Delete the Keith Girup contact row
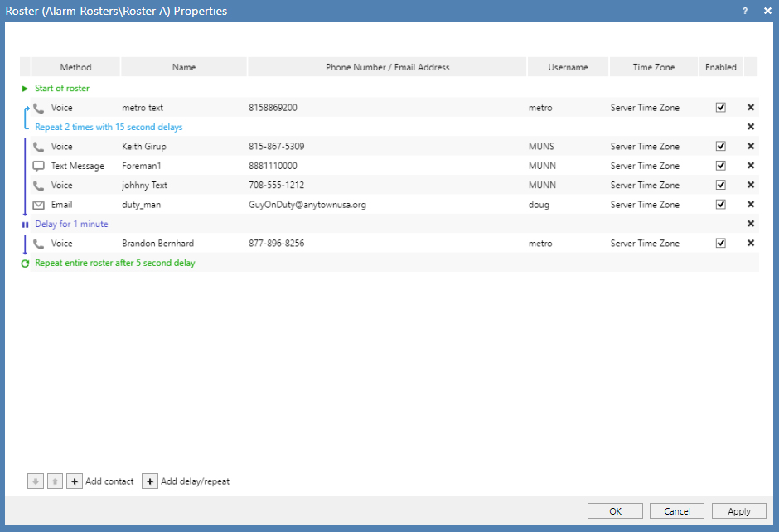Screen dimensions: 779x532 pos(751,146)
